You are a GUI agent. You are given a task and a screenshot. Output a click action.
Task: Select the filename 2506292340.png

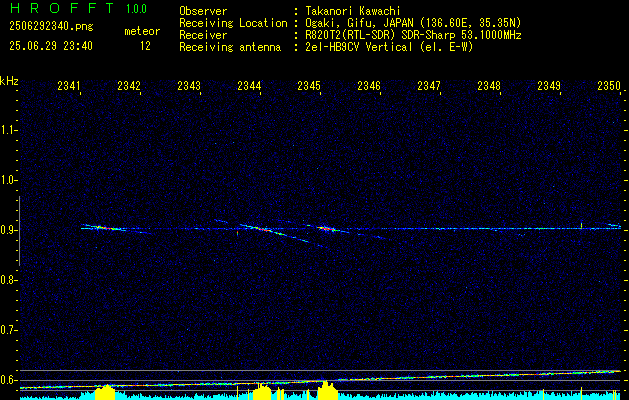pos(51,26)
